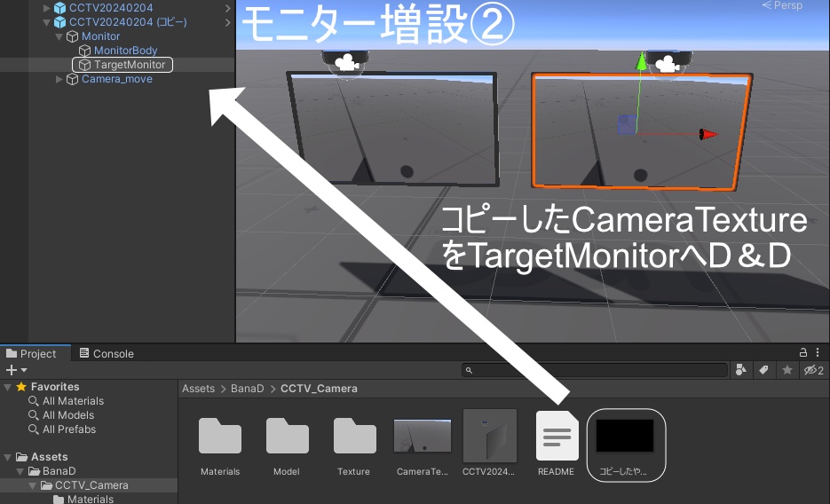Select the CCTV20240204 (コピー) cube icon
Screen dimensions: 830x504
[x=59, y=22]
